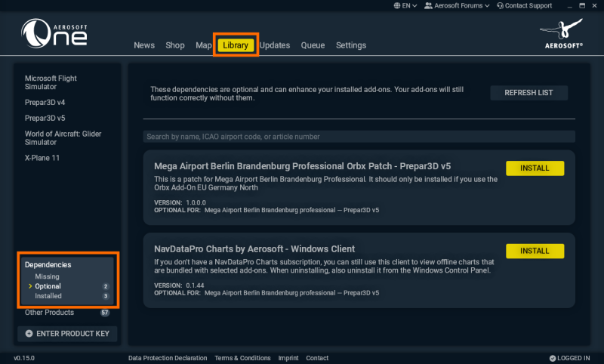Image resolution: width=604 pixels, height=364 pixels.
Task: Click the Optional row arrow chevron
Action: point(30,286)
